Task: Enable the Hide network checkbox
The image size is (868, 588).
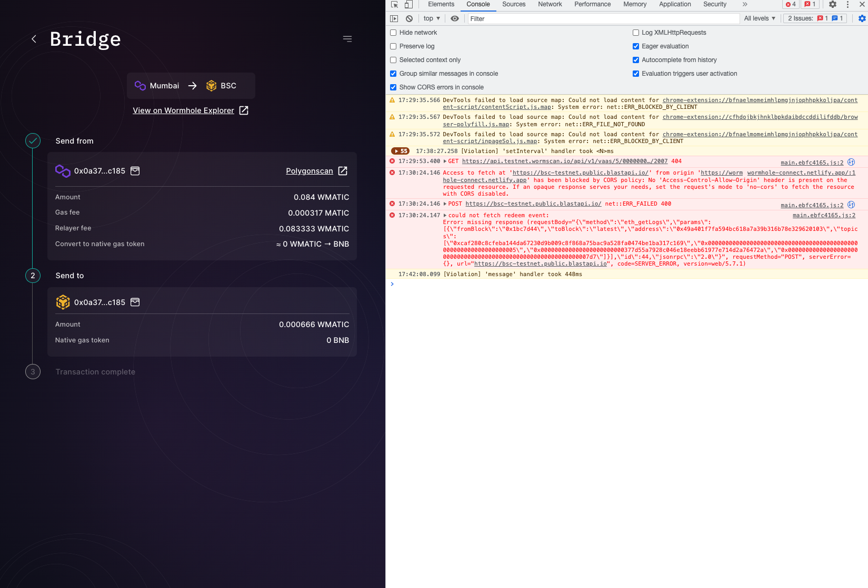Action: (x=393, y=32)
